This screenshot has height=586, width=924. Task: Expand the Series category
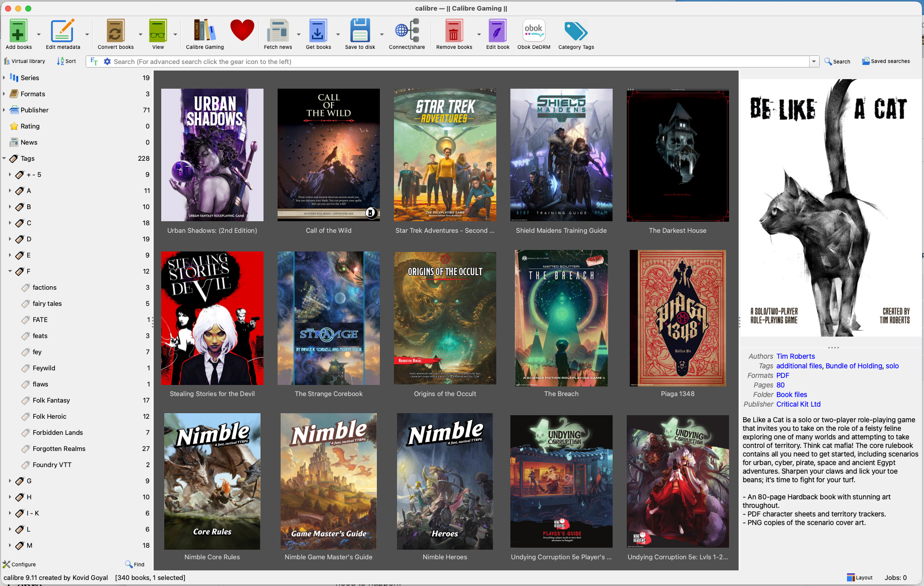[4, 78]
